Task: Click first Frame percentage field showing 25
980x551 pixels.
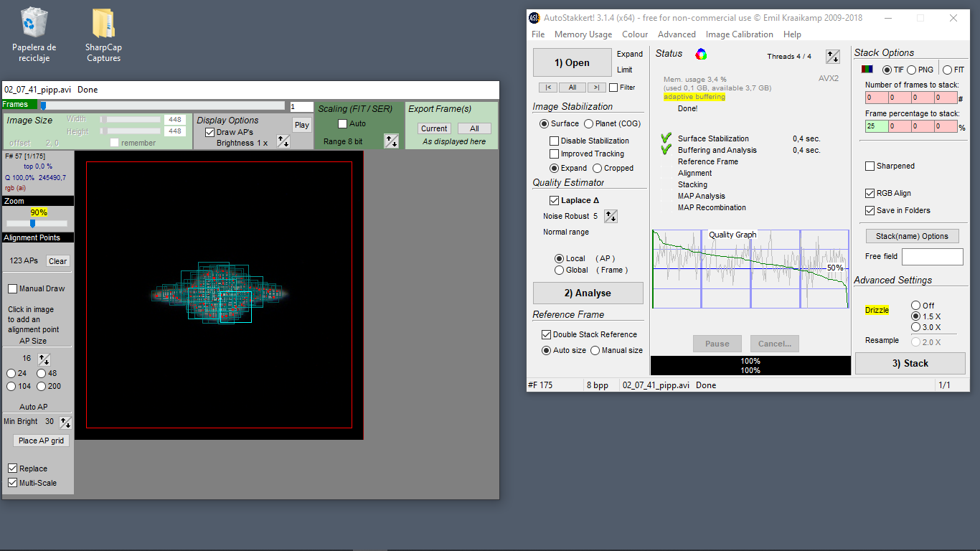Action: click(877, 126)
